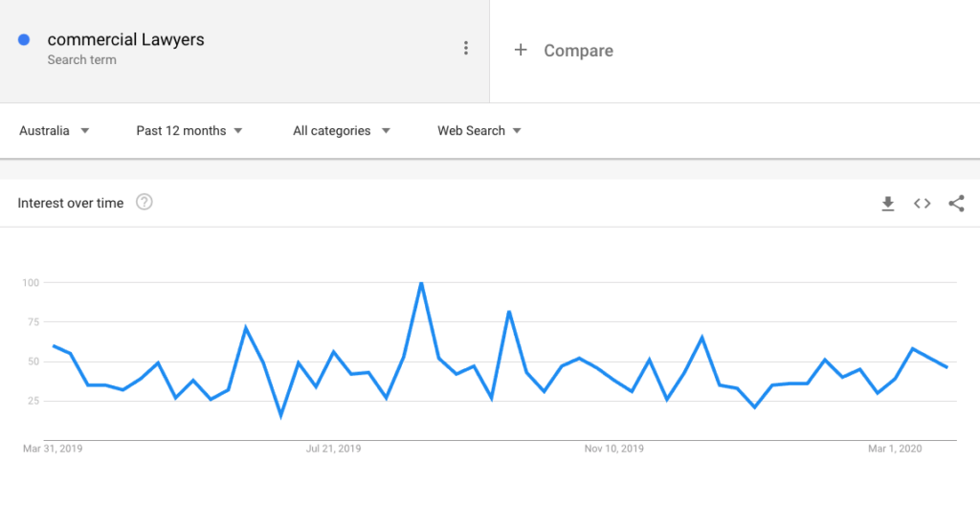Click the Search term subtitle text

click(x=82, y=60)
